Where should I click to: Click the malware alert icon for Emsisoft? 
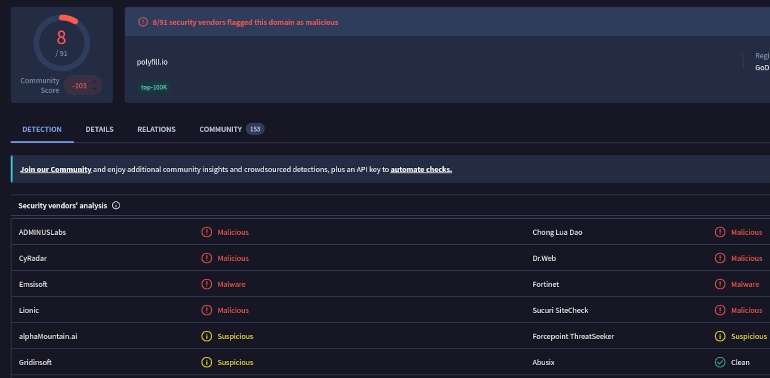coord(207,284)
